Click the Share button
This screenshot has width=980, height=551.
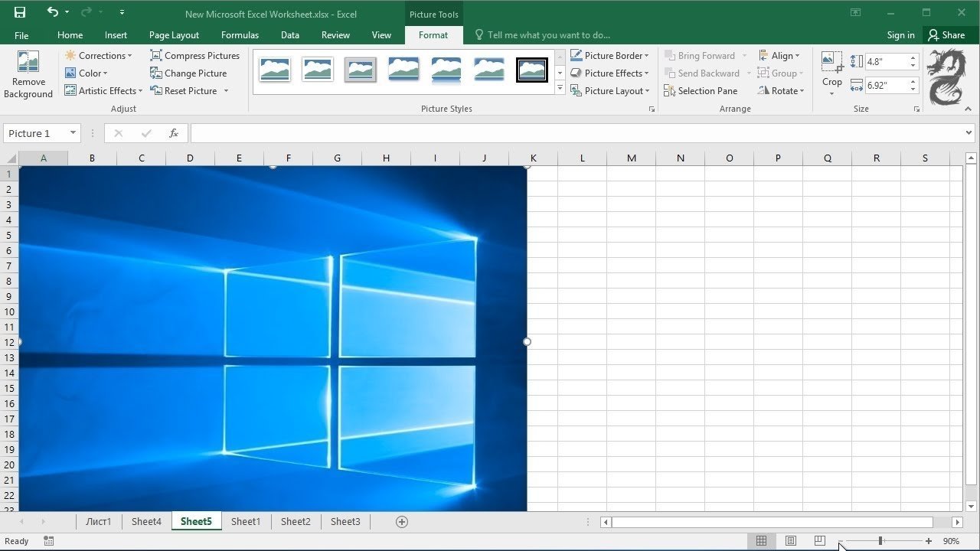[x=946, y=35]
